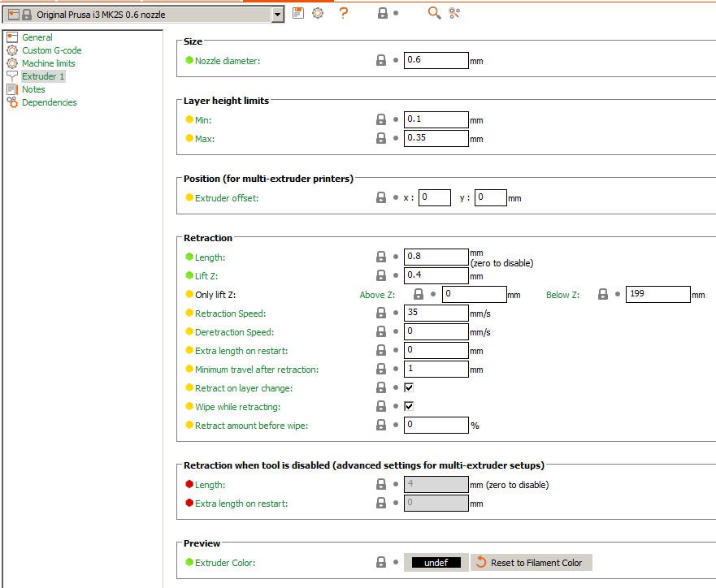Click lock icon for Minimum travel after retraction
Screen dimensions: 716x588
coord(381,369)
